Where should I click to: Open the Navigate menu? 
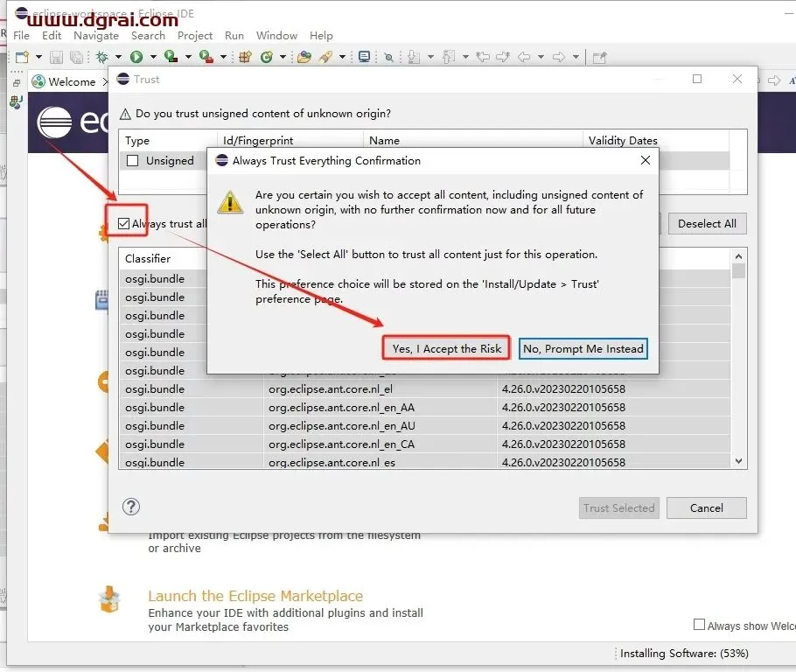[96, 36]
